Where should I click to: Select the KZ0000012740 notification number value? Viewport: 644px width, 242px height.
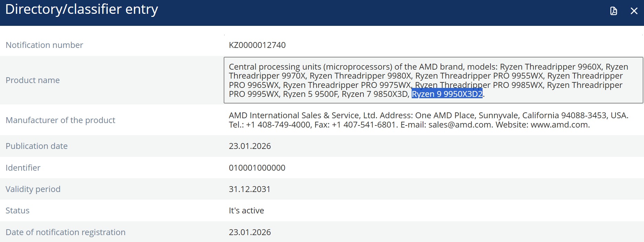[257, 45]
